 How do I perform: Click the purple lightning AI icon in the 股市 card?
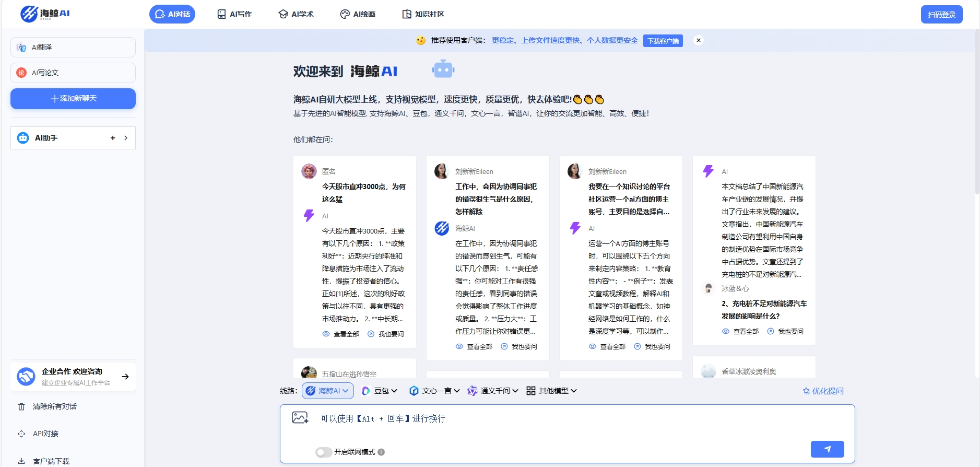point(309,215)
